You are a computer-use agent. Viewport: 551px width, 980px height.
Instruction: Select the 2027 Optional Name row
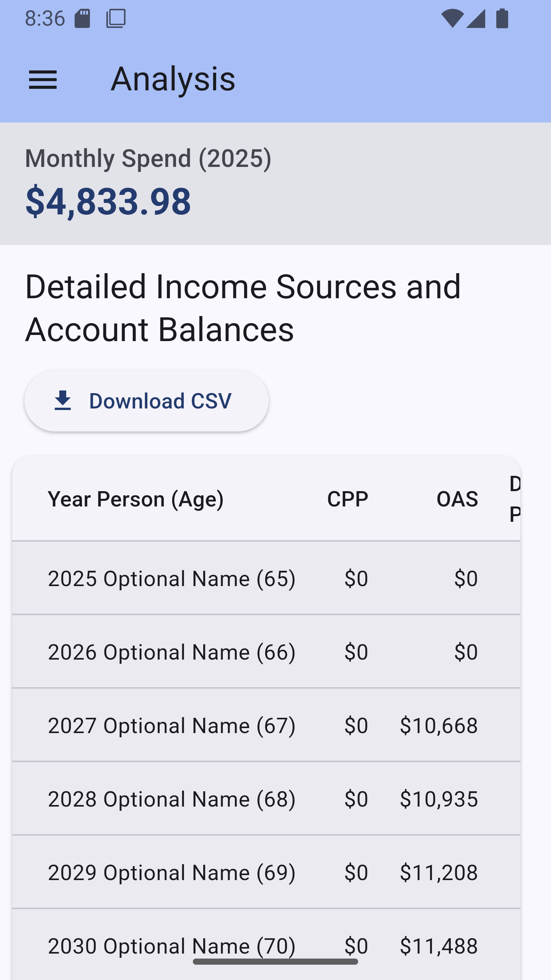[x=171, y=725]
